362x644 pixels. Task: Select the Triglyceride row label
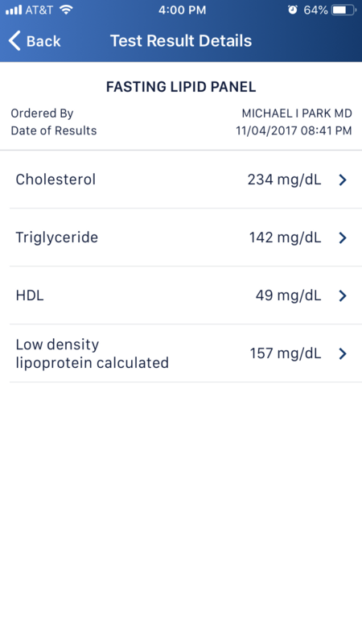56,237
